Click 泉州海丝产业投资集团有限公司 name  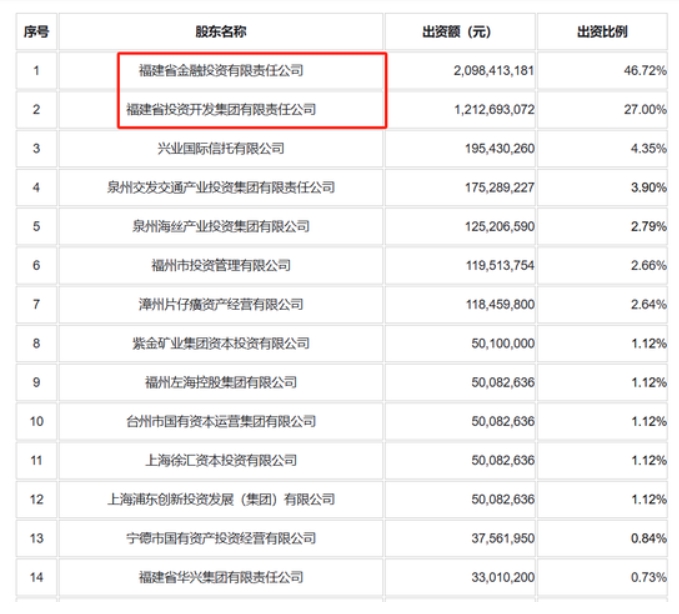click(221, 226)
